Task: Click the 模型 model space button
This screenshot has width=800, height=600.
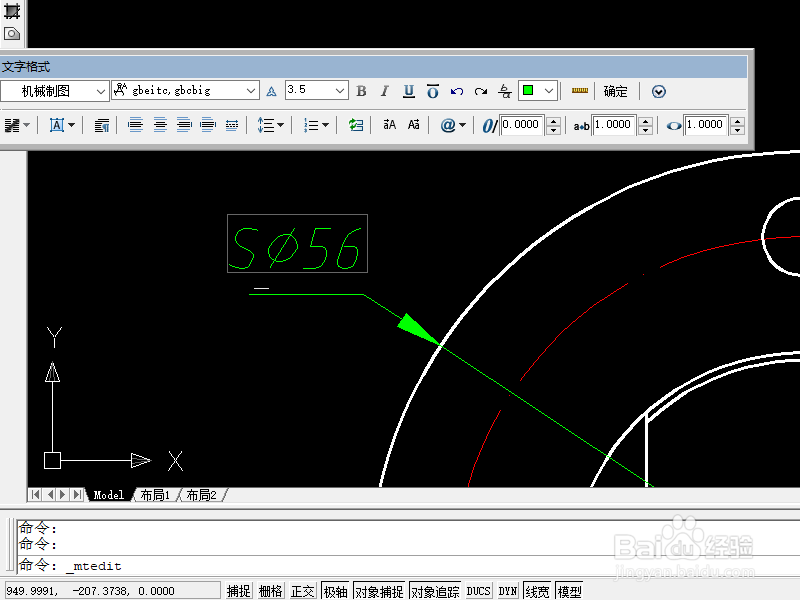Action: tap(569, 591)
